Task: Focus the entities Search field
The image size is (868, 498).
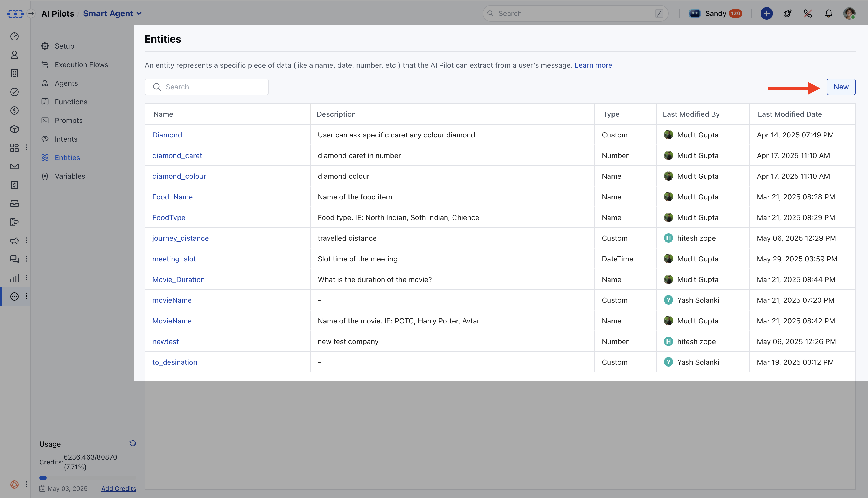Action: [x=207, y=87]
